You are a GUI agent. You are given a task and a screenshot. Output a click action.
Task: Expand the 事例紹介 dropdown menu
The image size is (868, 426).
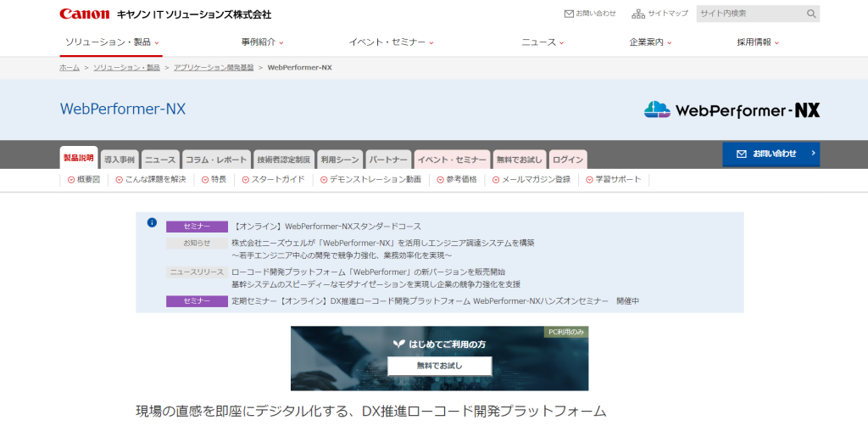(262, 42)
